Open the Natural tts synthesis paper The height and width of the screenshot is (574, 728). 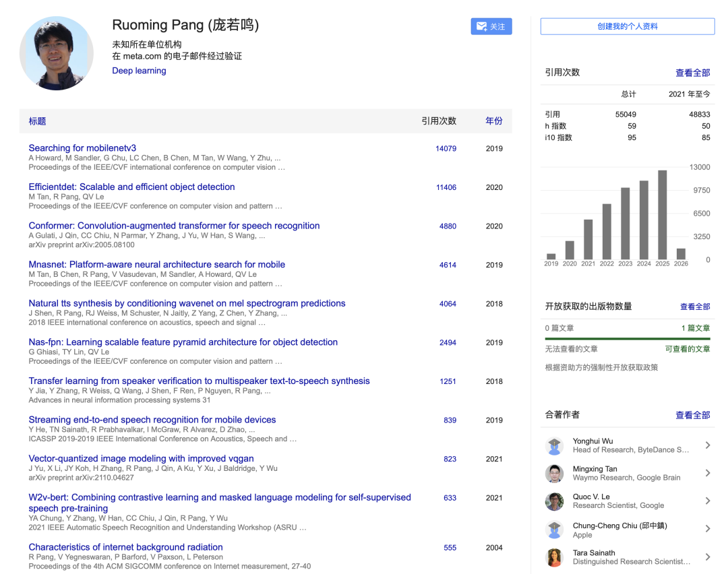[187, 303]
